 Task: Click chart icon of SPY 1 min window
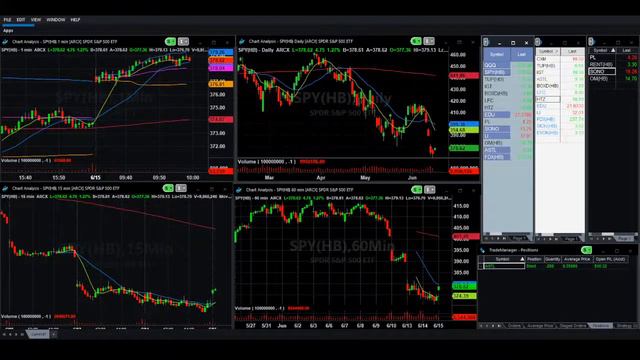coord(5,42)
